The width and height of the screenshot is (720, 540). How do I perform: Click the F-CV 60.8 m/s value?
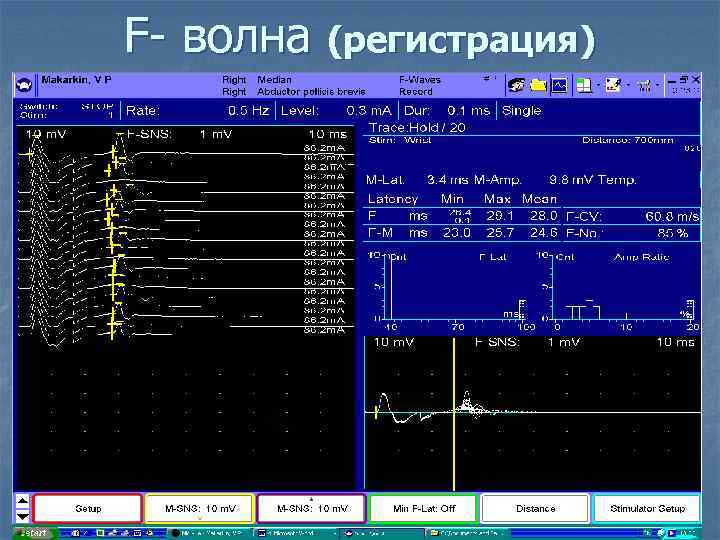672,216
